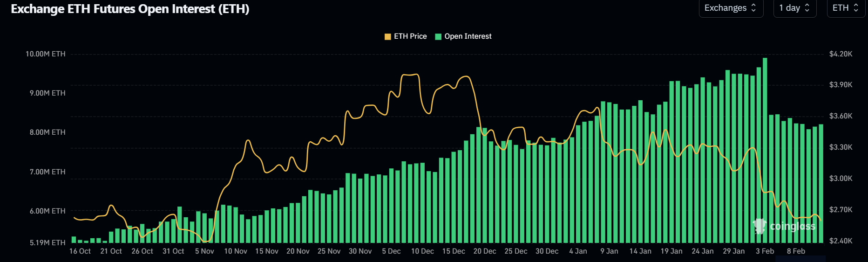This screenshot has height=262, width=868.
Task: Click the $4.20K price axis label
Action: 841,54
